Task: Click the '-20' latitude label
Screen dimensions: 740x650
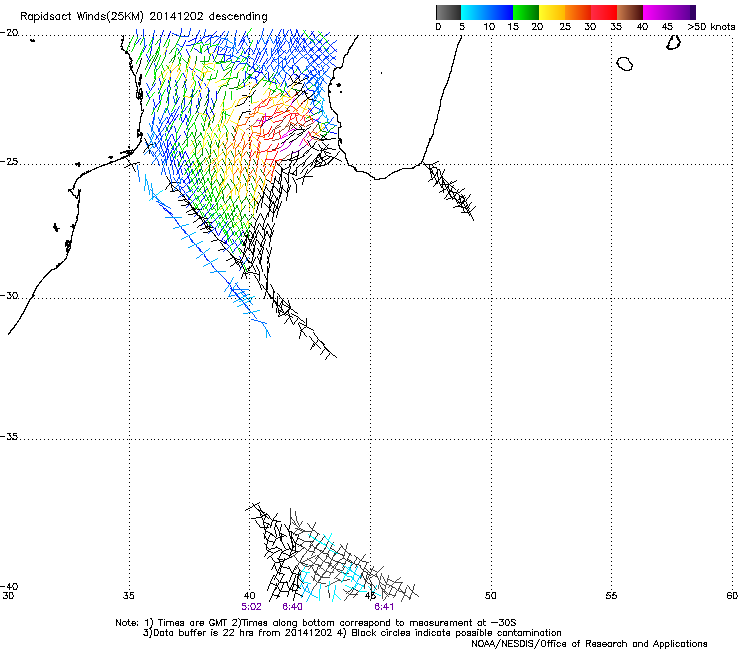Action: (x=9, y=33)
